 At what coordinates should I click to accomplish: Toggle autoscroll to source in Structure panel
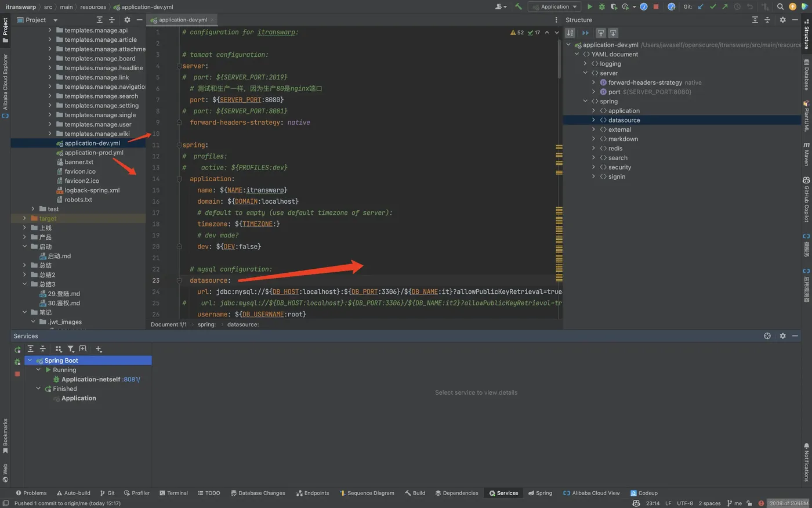click(601, 33)
